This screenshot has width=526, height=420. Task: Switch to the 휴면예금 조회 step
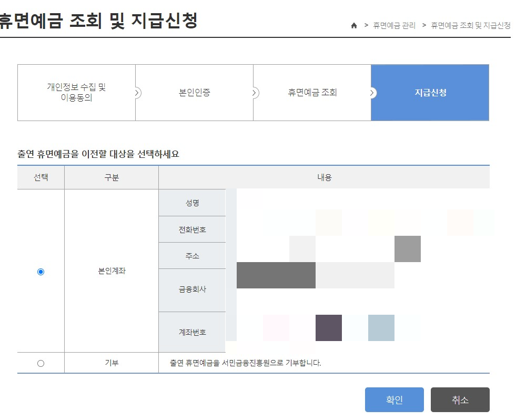(312, 93)
